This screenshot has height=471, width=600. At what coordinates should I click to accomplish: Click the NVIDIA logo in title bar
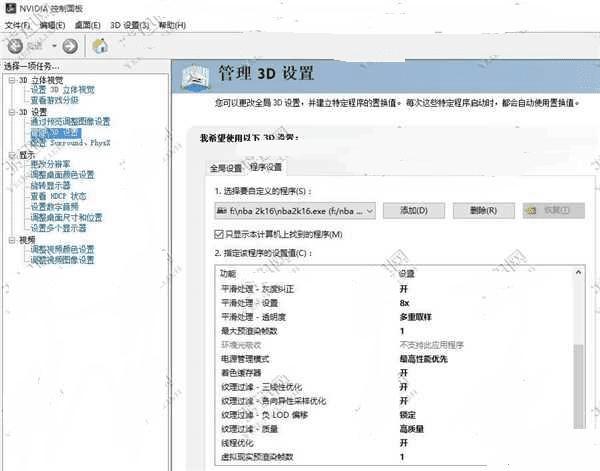(10, 8)
